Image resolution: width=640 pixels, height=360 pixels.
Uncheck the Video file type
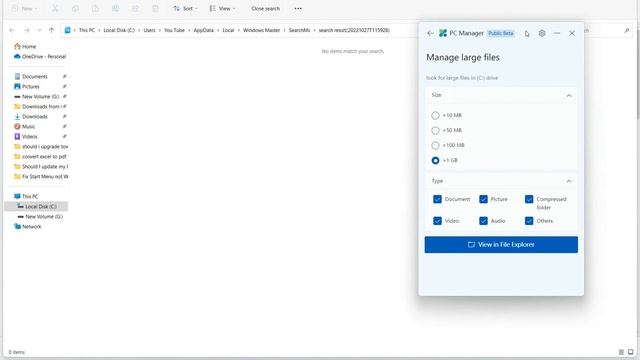click(x=437, y=221)
